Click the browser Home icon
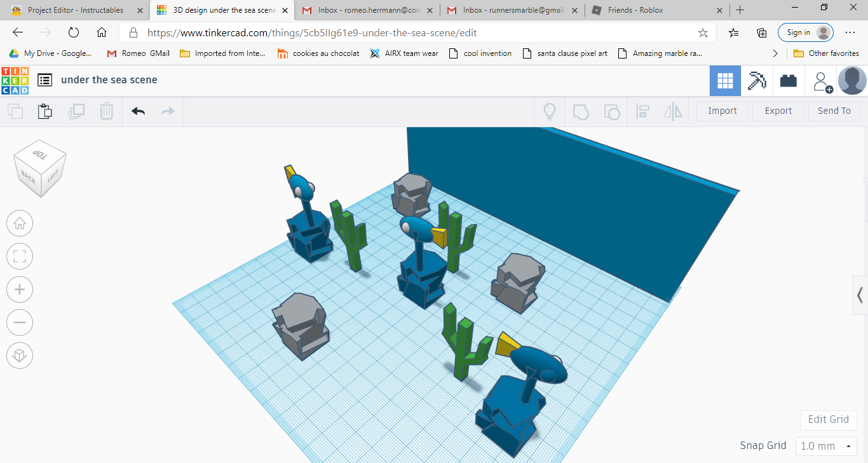Viewport: 868px width, 463px height. [x=102, y=32]
